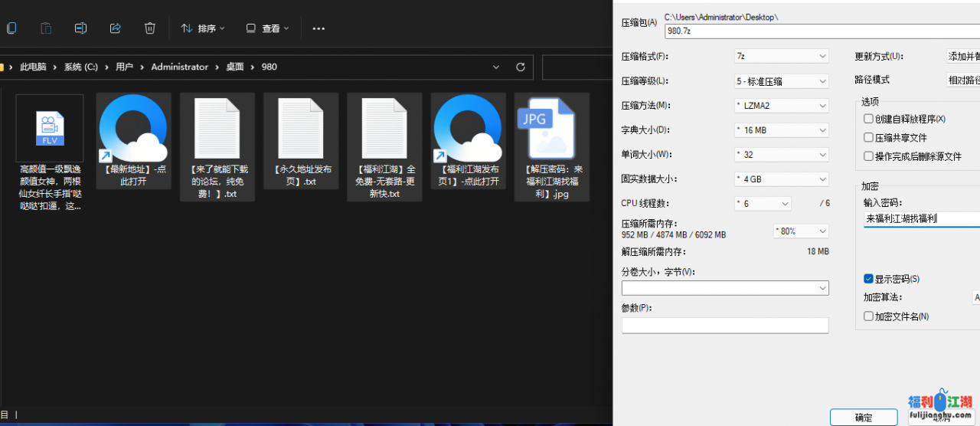
Task: Select the 【永久地址发布页】.txt file
Action: (301, 128)
